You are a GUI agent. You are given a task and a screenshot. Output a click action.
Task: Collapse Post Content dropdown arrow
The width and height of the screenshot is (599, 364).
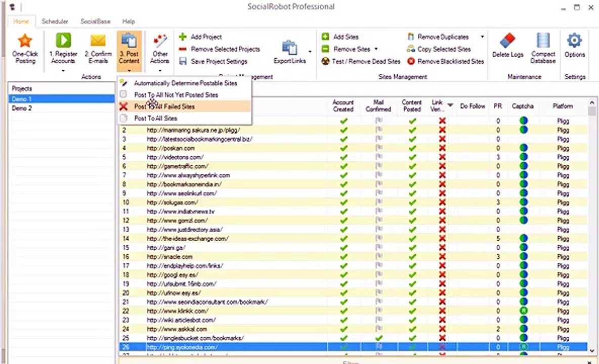[x=129, y=71]
